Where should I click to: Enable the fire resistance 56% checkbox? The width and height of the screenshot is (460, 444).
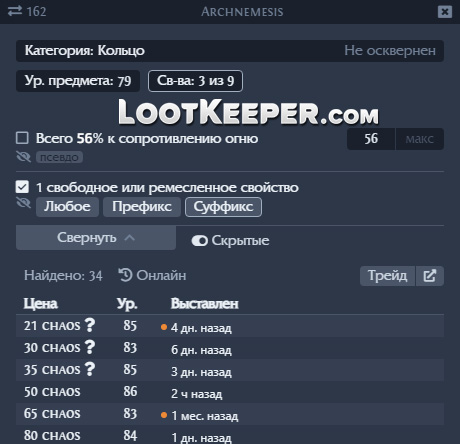pyautogui.click(x=22, y=138)
